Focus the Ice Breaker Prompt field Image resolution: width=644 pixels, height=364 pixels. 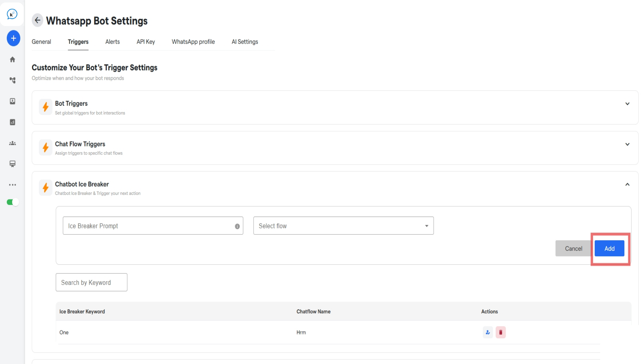click(153, 226)
